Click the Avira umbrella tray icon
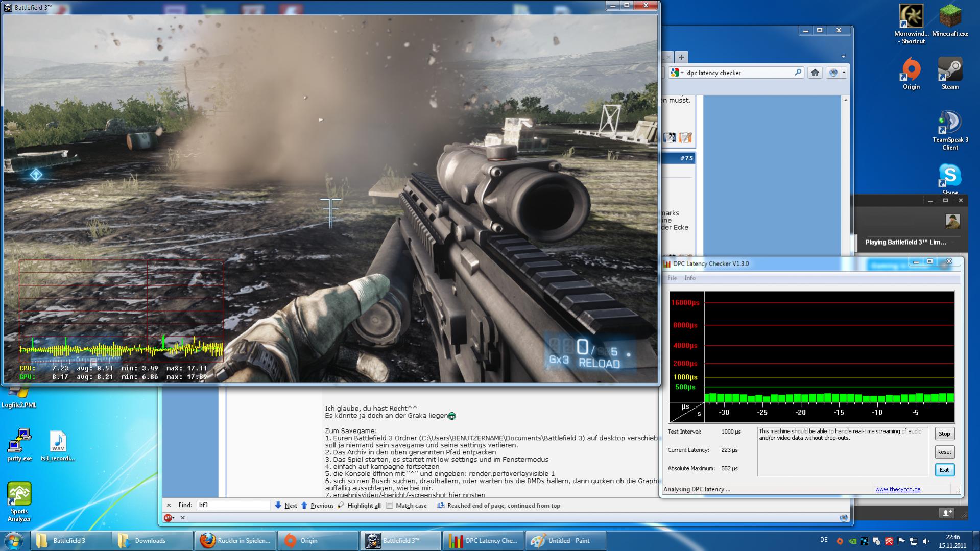 pyautogui.click(x=889, y=541)
